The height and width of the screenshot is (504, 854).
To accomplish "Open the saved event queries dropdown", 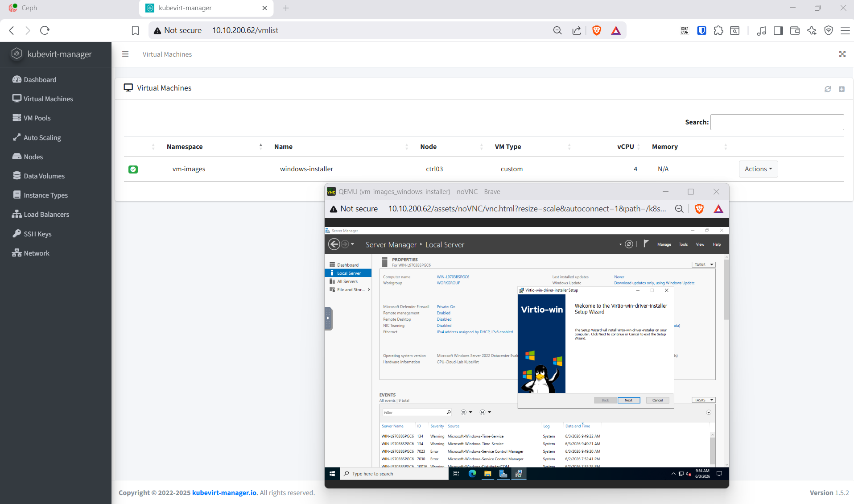I will 485,412.
